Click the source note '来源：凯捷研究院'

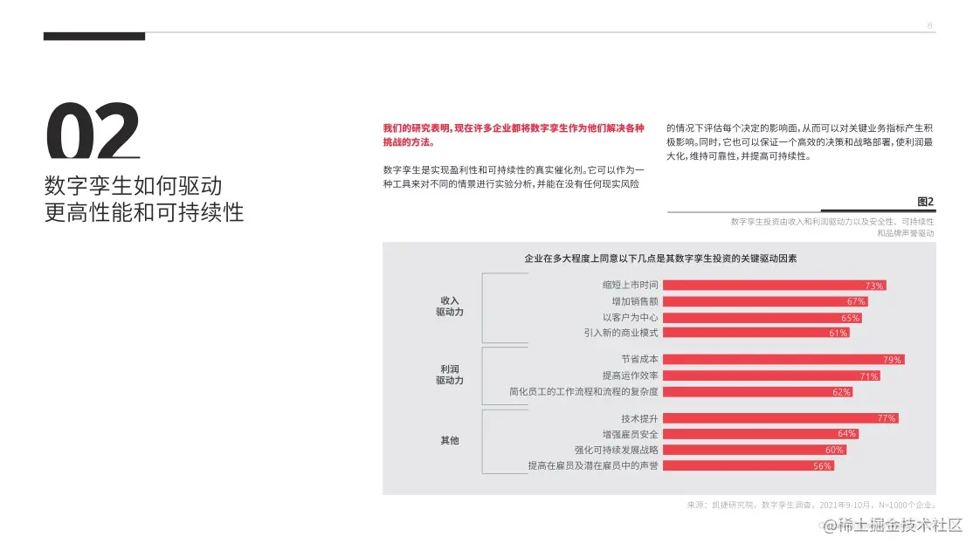[811, 505]
